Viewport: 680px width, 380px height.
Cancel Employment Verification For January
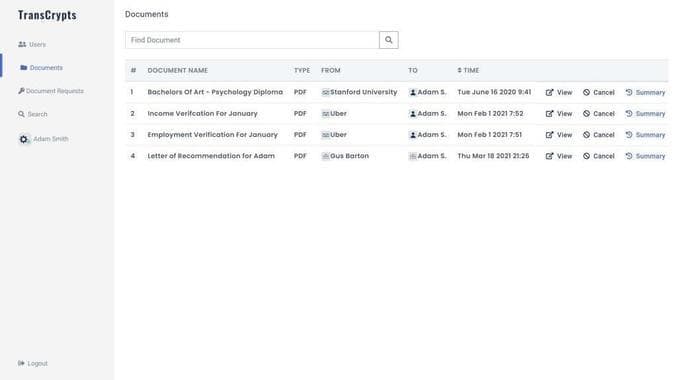[x=598, y=135]
